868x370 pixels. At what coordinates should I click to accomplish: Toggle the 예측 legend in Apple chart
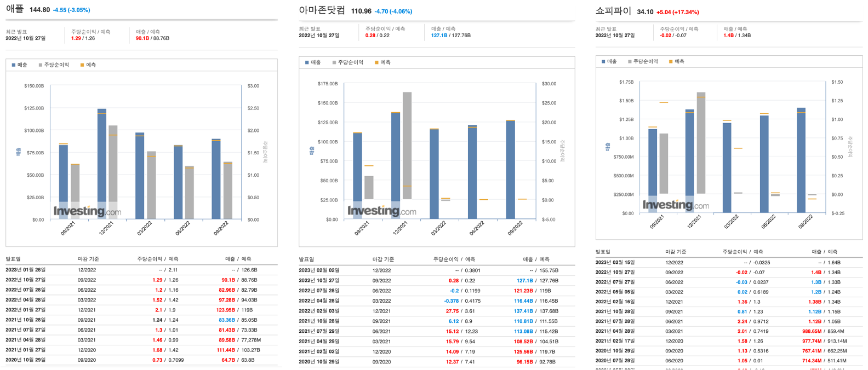88,65
